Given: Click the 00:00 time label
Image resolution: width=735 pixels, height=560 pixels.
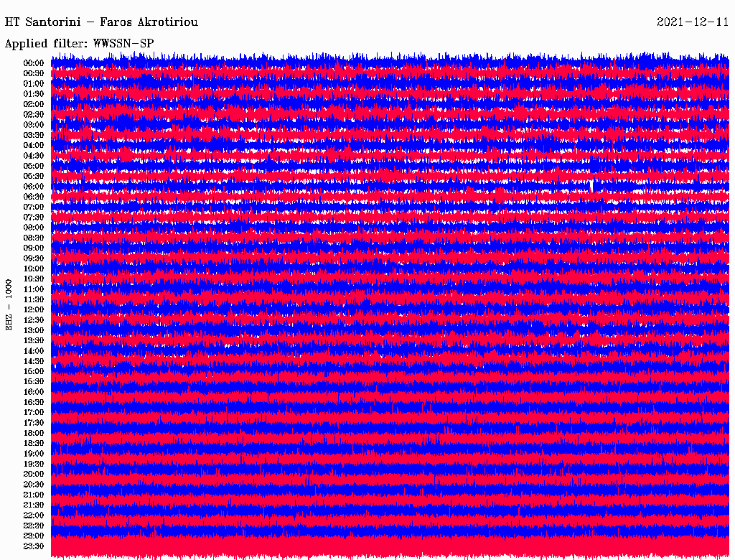Looking at the screenshot, I should (x=34, y=63).
